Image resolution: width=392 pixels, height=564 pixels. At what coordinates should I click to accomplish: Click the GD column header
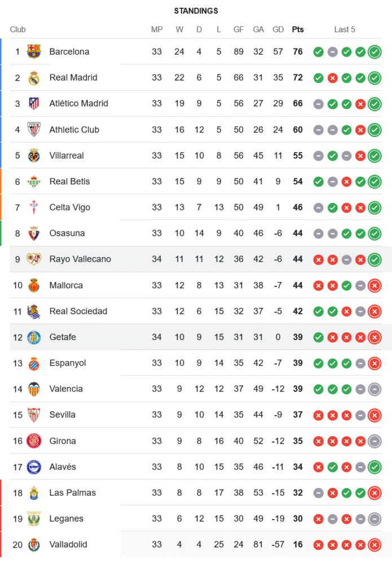point(278,29)
